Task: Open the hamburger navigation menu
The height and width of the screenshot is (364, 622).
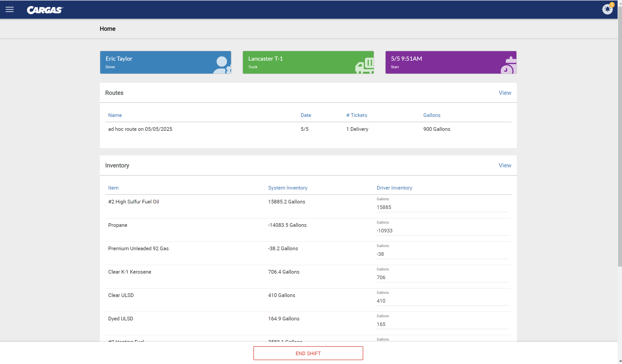Action: 10,10
